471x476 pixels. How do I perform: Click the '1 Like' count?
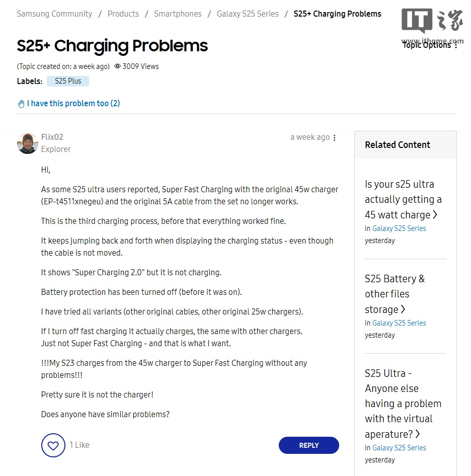[80, 445]
